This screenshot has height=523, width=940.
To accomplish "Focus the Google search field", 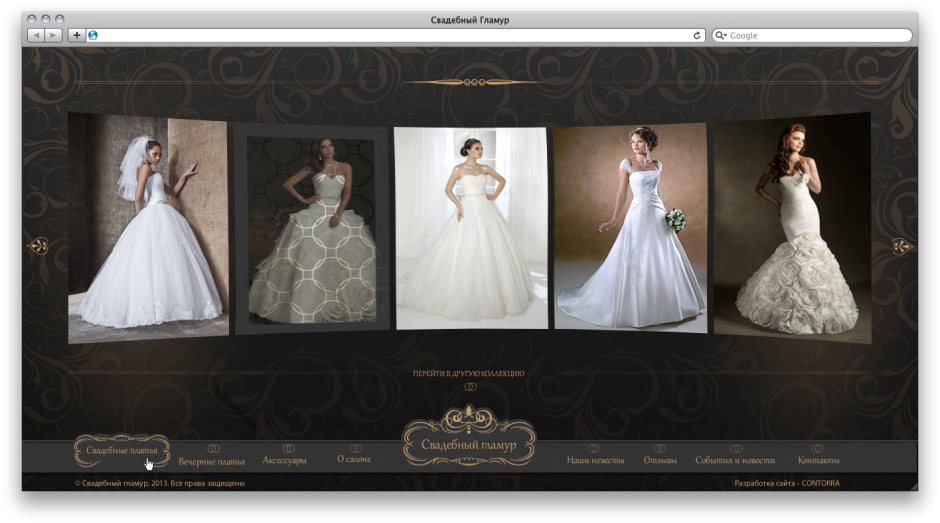I will 812,35.
